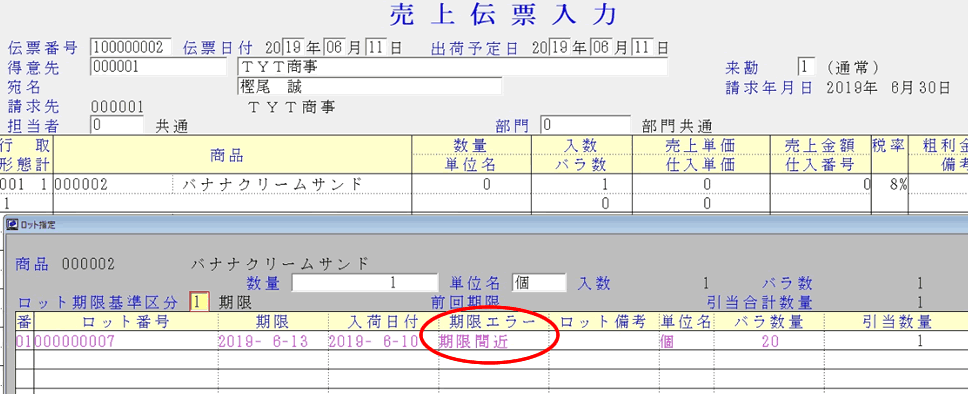This screenshot has height=394, width=968.
Task: Select the 得意先 name field ＴＹＴ商事
Action: coord(453,67)
